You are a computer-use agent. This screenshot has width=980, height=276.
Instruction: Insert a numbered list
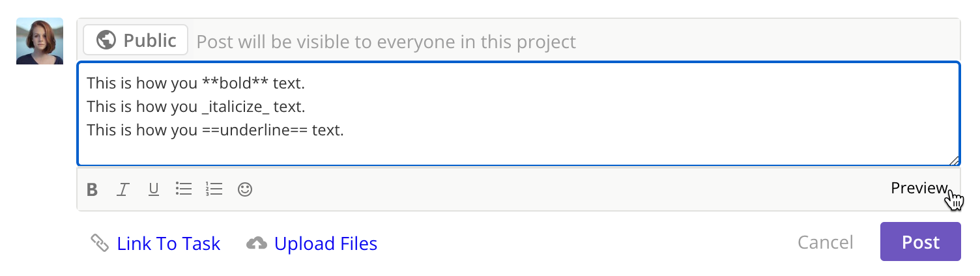(214, 189)
